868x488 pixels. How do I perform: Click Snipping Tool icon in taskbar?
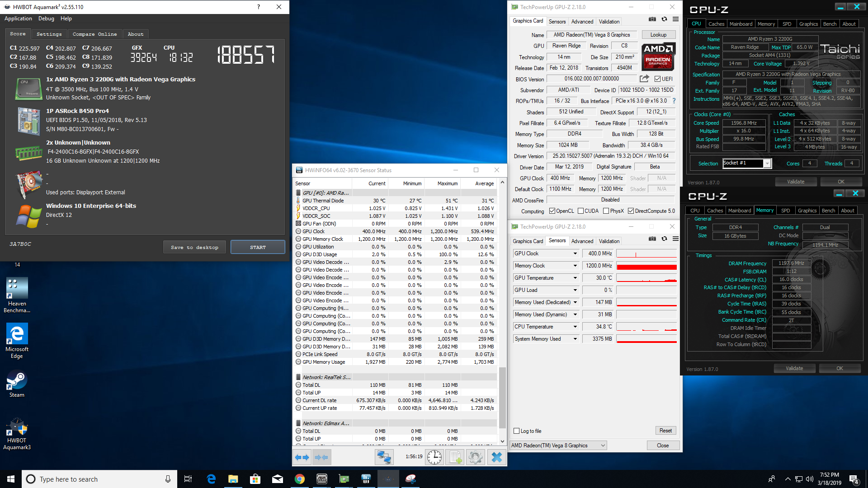pos(410,479)
